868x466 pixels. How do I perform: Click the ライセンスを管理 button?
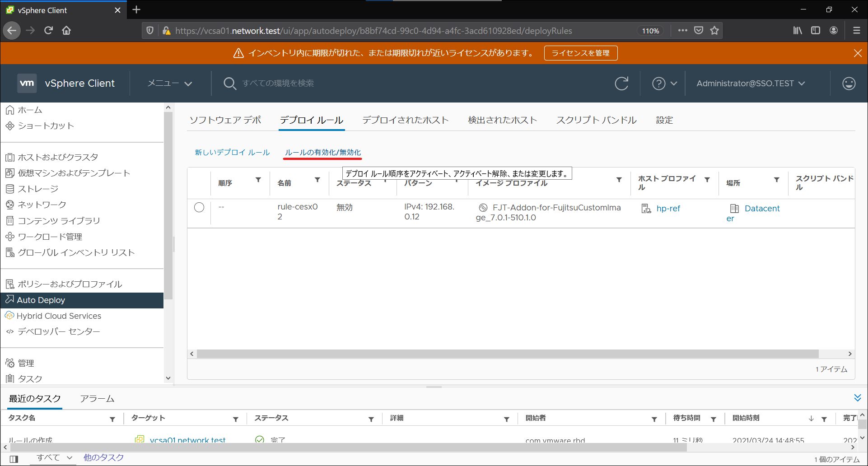pos(581,53)
